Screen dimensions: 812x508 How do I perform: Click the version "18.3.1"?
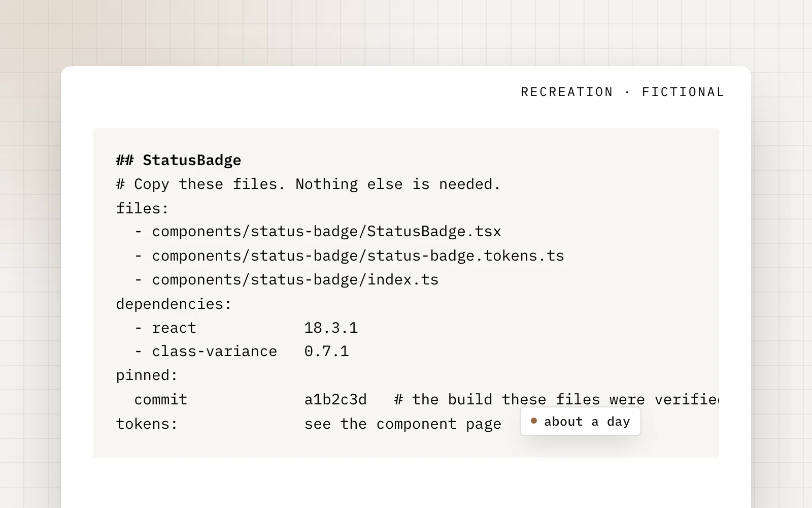click(x=331, y=328)
